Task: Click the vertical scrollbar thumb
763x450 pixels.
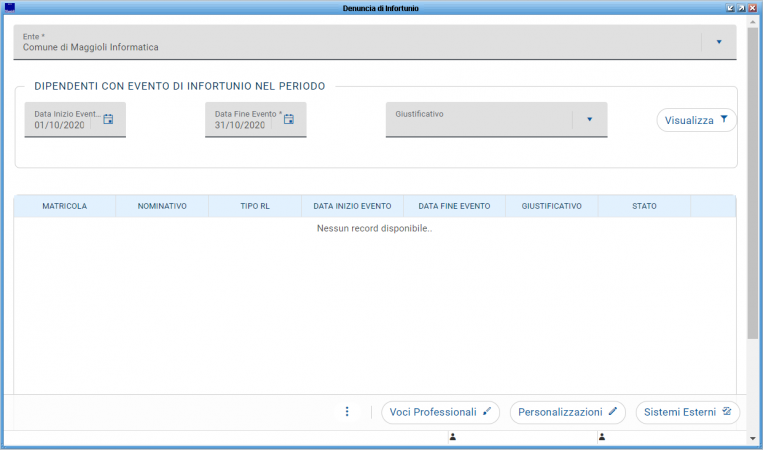Action: 753,183
